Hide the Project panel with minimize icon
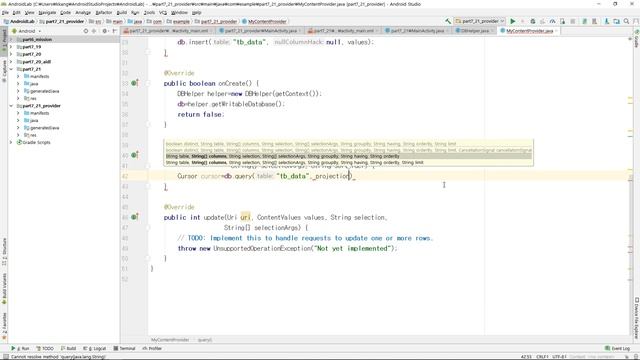The width and height of the screenshot is (640, 360). [x=114, y=31]
